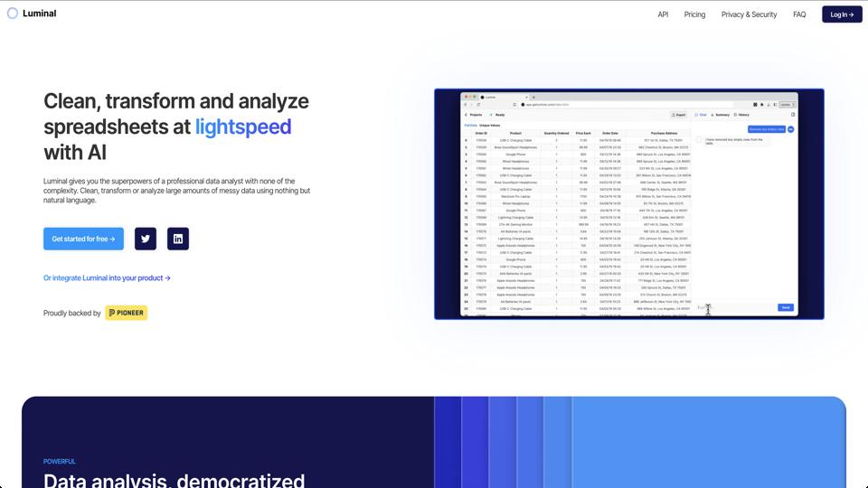Image resolution: width=868 pixels, height=488 pixels.
Task: Click Get started for free button
Action: [x=83, y=239]
